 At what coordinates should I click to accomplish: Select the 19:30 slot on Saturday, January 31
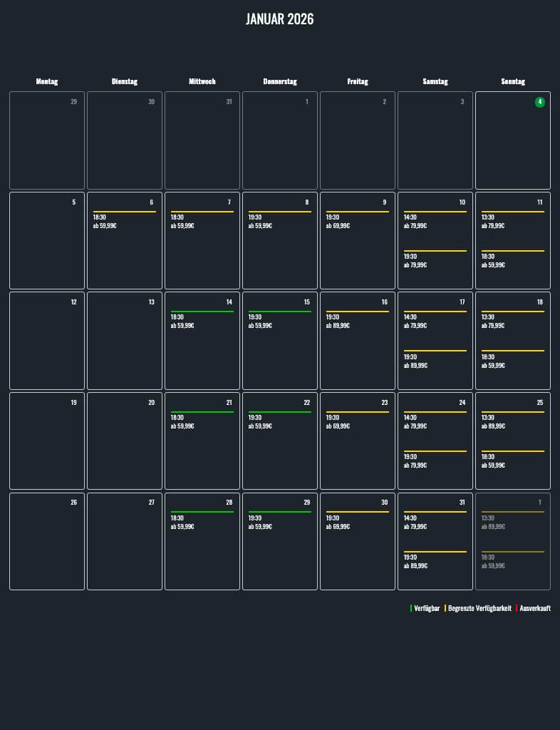click(x=435, y=561)
